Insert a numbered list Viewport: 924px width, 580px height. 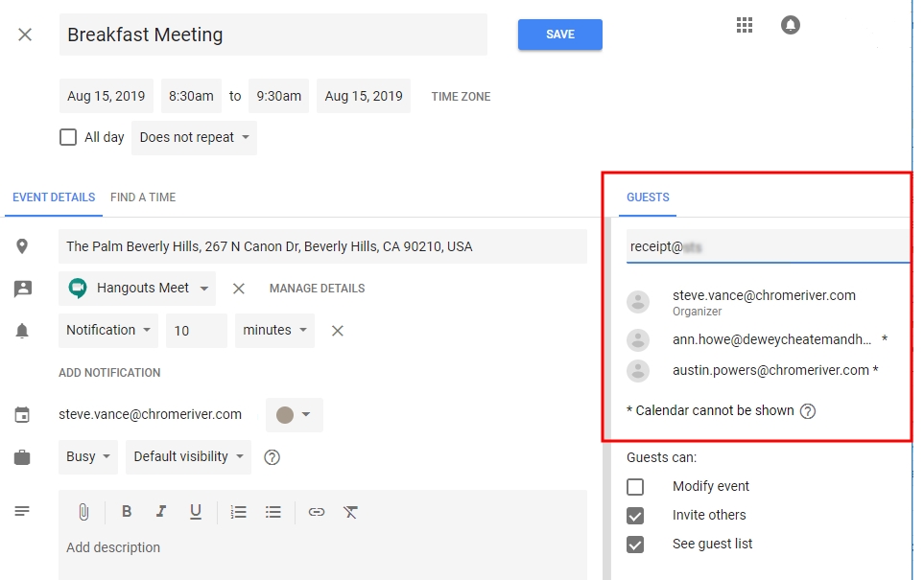(239, 512)
